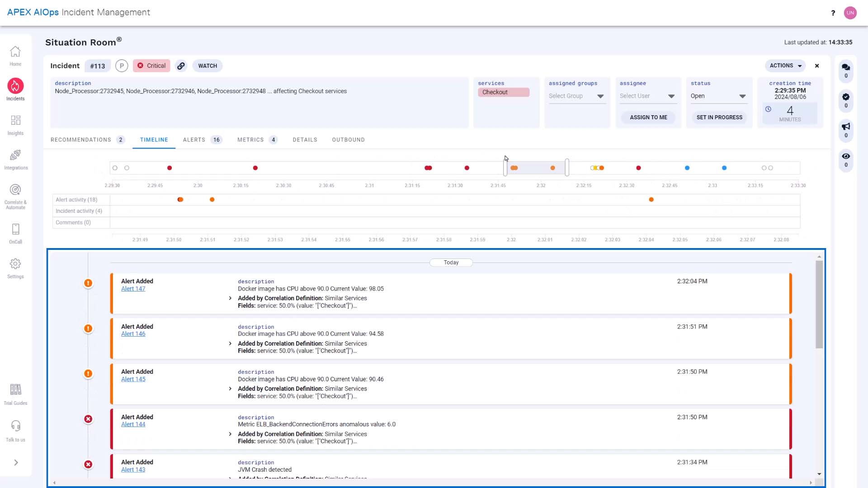Open the Select Group dropdown
Image resolution: width=868 pixels, height=488 pixels.
click(576, 96)
